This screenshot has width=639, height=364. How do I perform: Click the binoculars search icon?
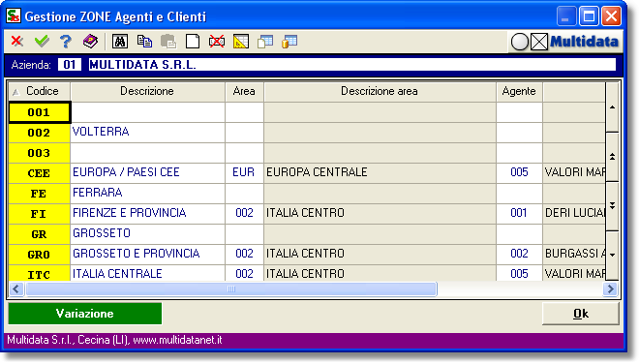120,42
